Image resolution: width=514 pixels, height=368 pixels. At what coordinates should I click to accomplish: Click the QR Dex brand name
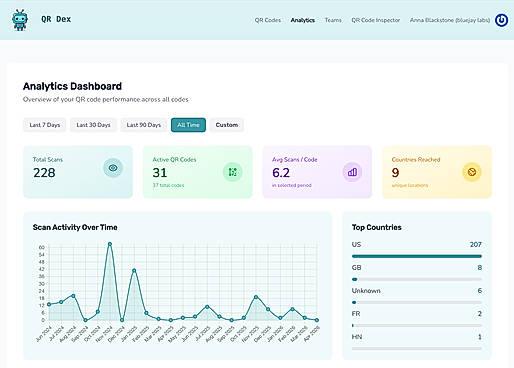pyautogui.click(x=56, y=19)
